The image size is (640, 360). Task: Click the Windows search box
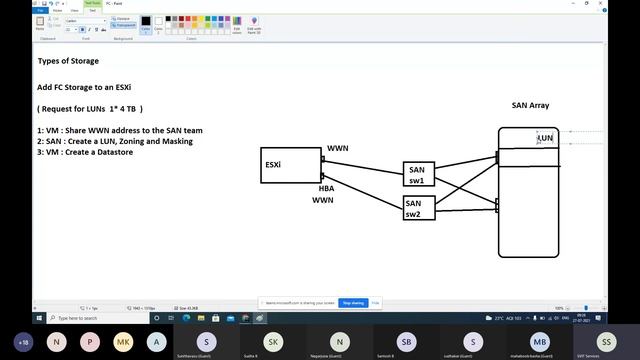point(98,318)
